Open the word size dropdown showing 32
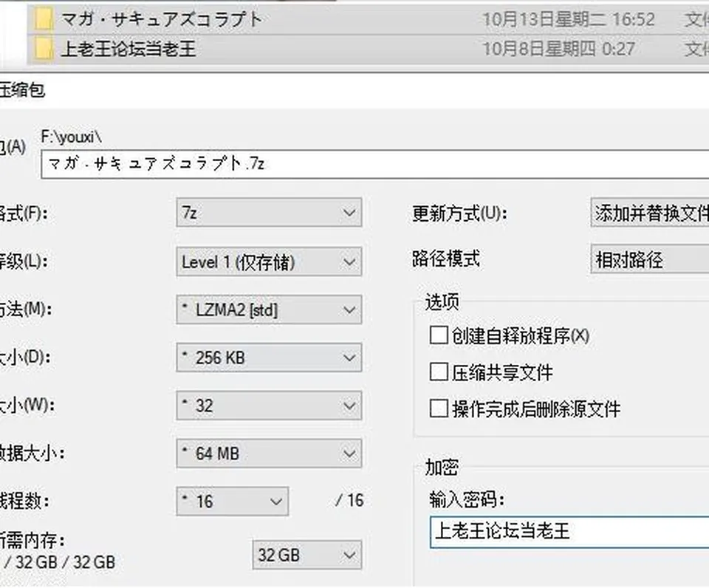This screenshot has height=588, width=709. coord(269,406)
